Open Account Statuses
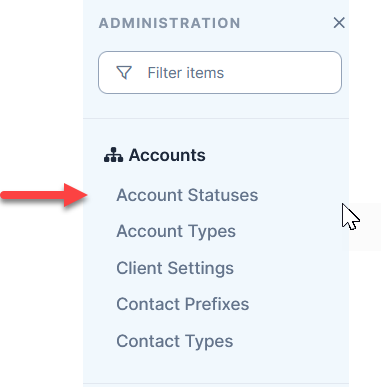This screenshot has width=381, height=387. (x=187, y=195)
